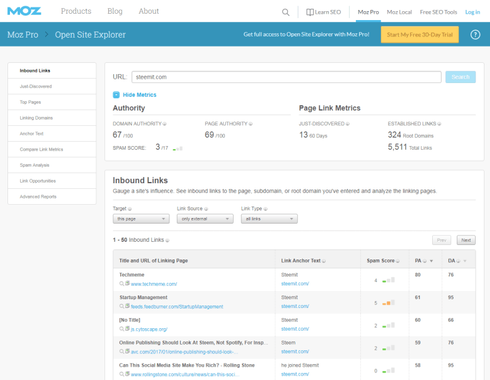Viewport: 490px width, 380px height.
Task: Click Link Source info icon
Action: [206, 209]
